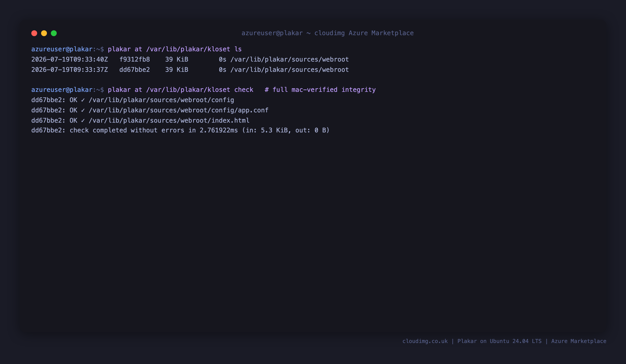Click the command 'plakar at /var/lib/plakar/kloset ls'

point(175,49)
